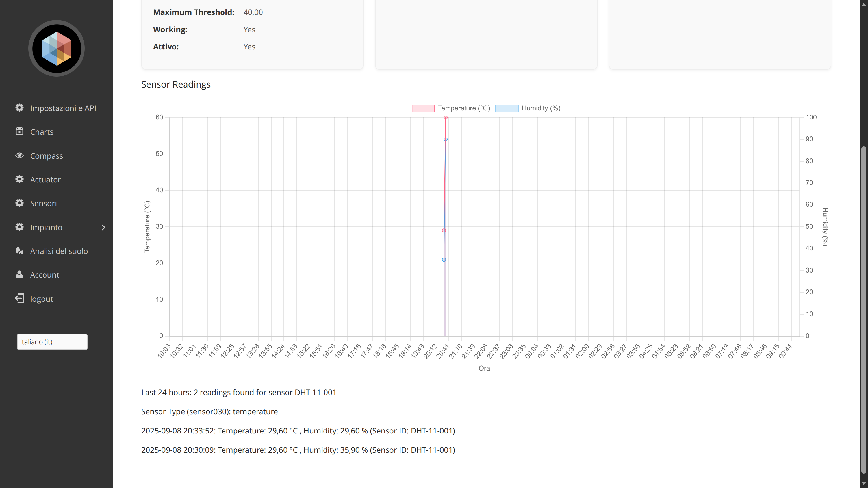
Task: Click the leaf icon for Analisi del suolo
Action: 19,250
